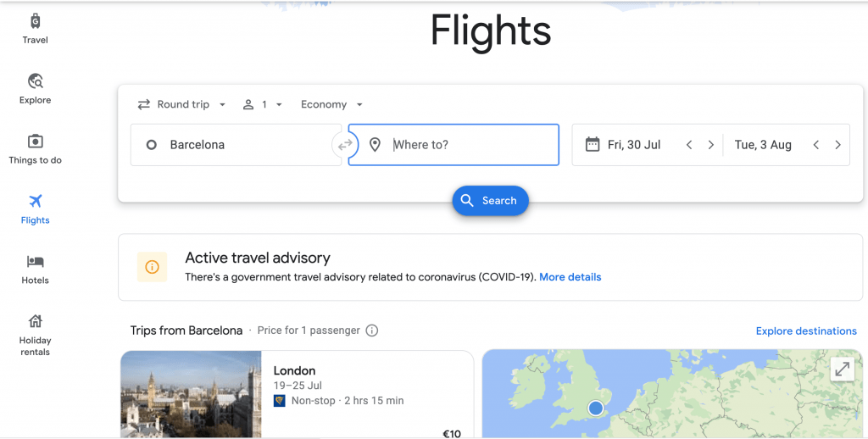Open the Travel sidebar section
Screen dimensions: 868x439
coord(35,28)
